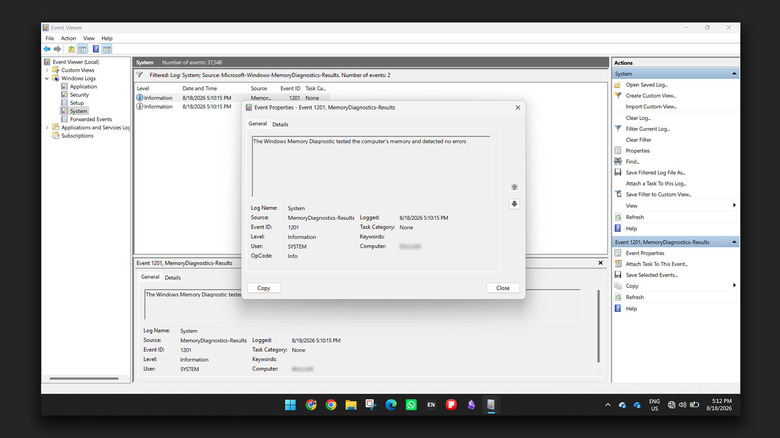Click the Event Viewer taskbar icon
The height and width of the screenshot is (438, 780).
(x=491, y=405)
